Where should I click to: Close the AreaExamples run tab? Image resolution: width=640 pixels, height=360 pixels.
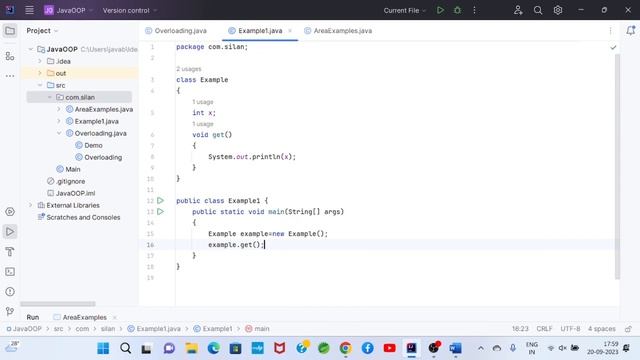tap(114, 317)
